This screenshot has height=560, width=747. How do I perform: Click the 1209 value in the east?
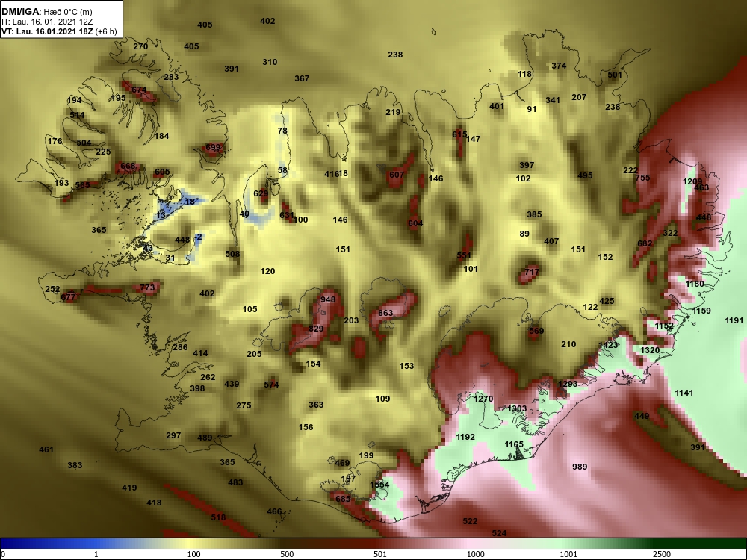[692, 181]
